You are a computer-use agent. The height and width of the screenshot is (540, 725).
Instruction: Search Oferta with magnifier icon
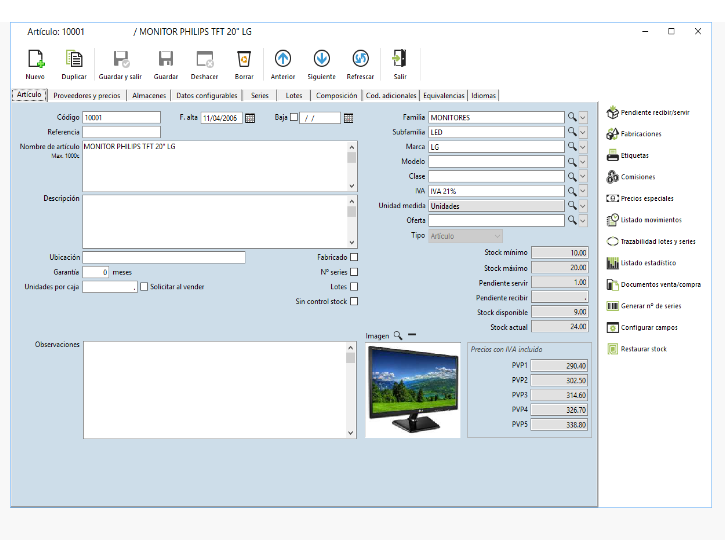pos(572,220)
